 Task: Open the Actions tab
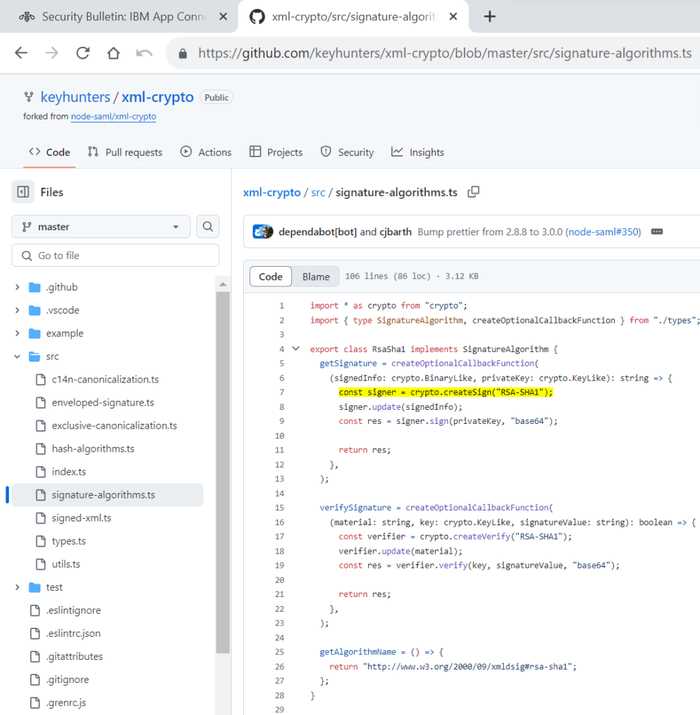pos(206,152)
